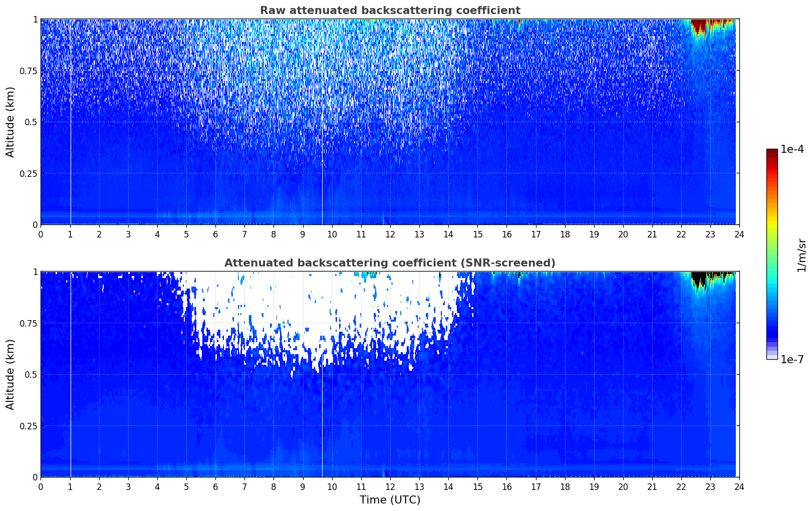The width and height of the screenshot is (812, 511).
Task: Pick the white bottom end of the colorbar
Action: (x=772, y=357)
